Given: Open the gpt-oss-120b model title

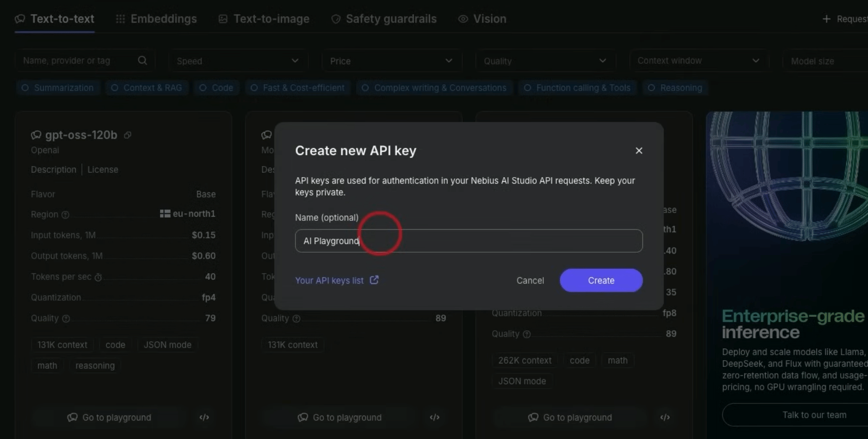Looking at the screenshot, I should click(81, 135).
